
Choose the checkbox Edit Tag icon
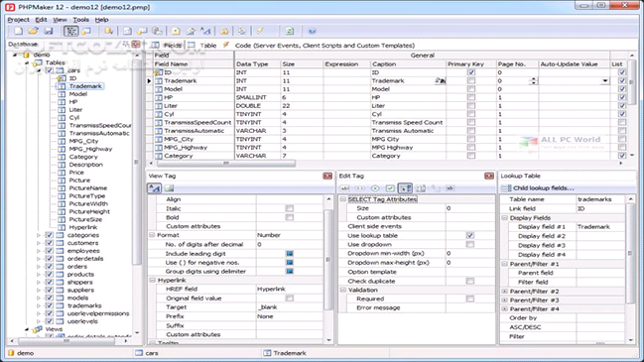click(x=390, y=188)
